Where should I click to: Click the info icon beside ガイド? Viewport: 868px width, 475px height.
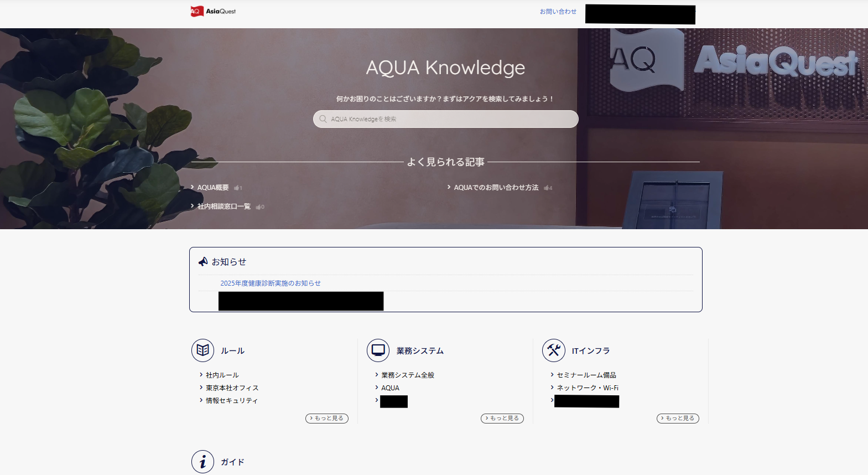pyautogui.click(x=202, y=462)
